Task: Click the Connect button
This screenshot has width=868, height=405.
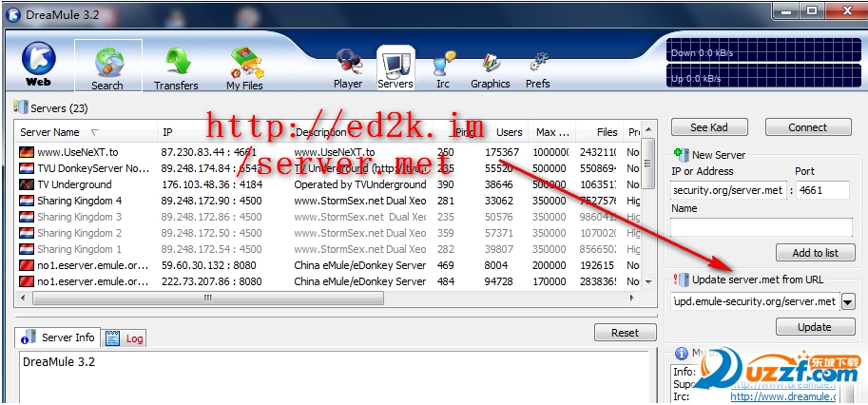Action: pos(808,127)
